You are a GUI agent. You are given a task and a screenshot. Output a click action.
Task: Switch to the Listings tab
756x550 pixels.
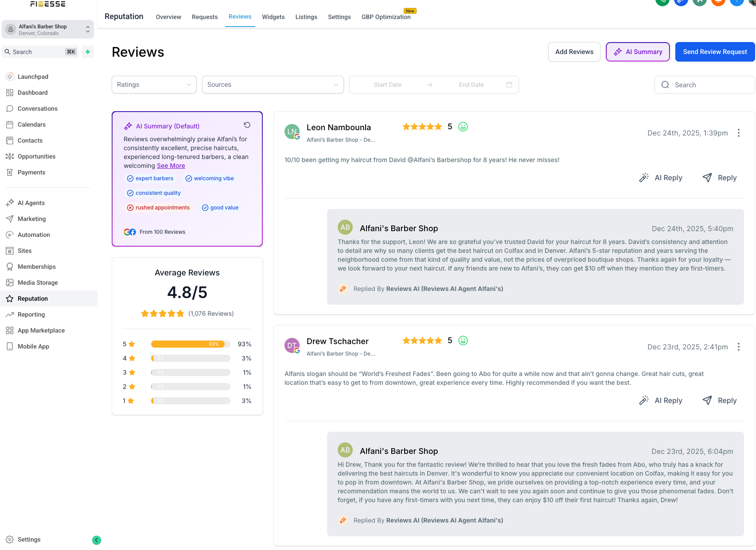(306, 17)
